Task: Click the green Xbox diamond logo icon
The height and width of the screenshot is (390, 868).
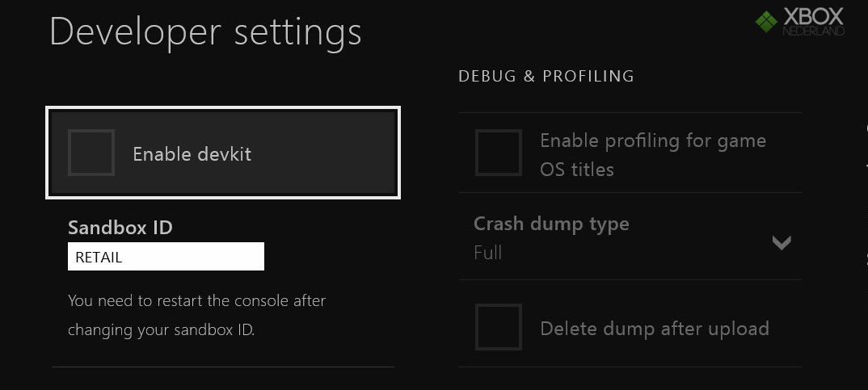Action: [x=766, y=22]
